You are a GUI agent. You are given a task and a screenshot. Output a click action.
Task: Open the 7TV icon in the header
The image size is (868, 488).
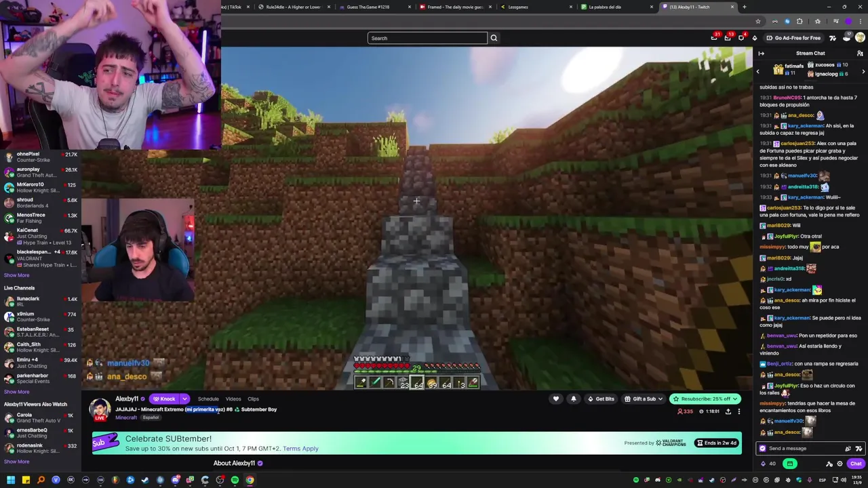833,38
